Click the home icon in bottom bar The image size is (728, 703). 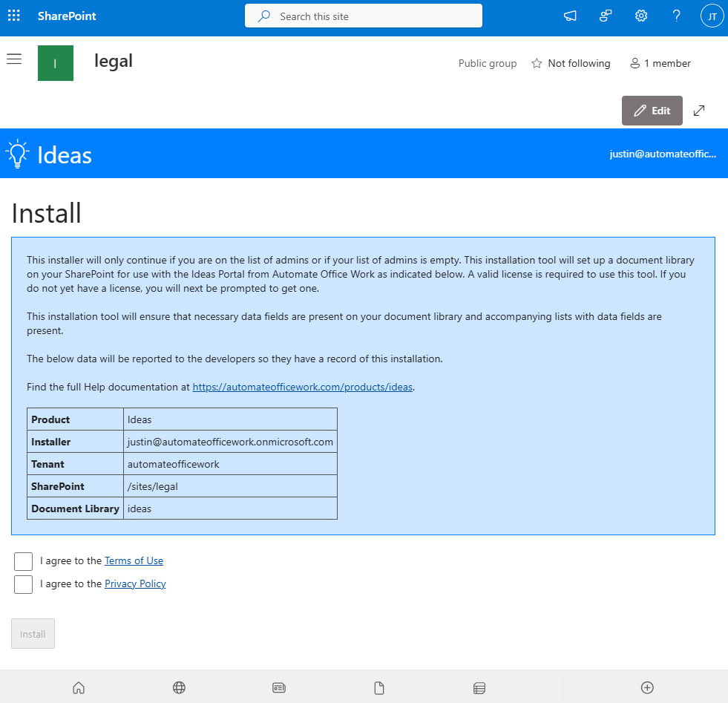point(79,688)
